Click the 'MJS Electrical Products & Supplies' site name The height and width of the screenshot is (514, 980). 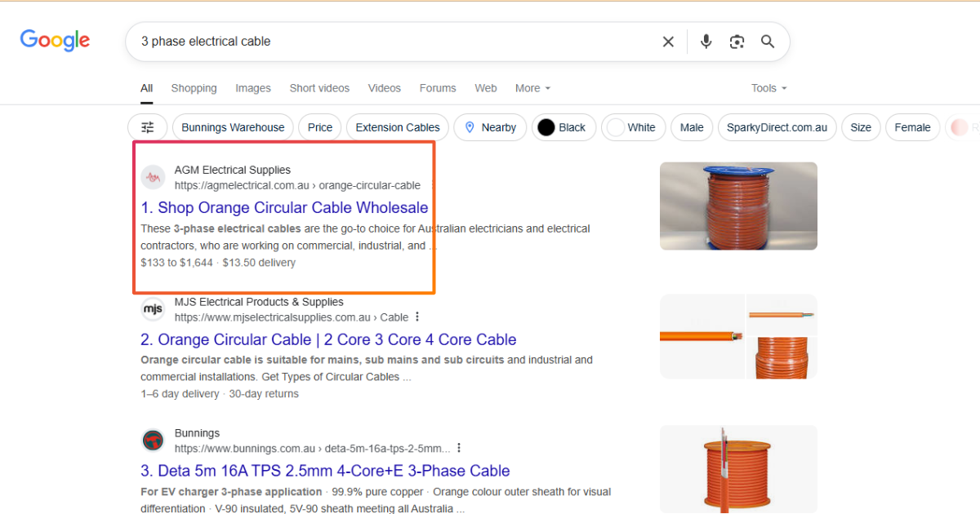259,301
